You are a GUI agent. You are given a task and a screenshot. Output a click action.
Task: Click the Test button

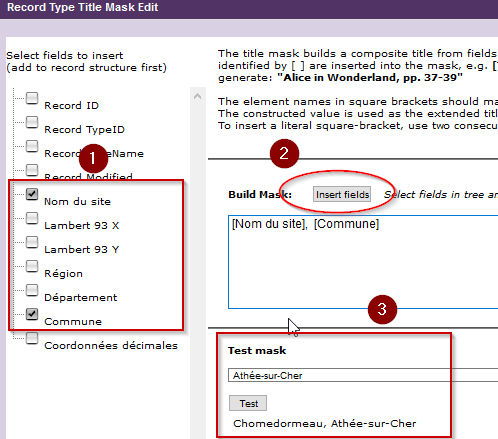[x=248, y=403]
